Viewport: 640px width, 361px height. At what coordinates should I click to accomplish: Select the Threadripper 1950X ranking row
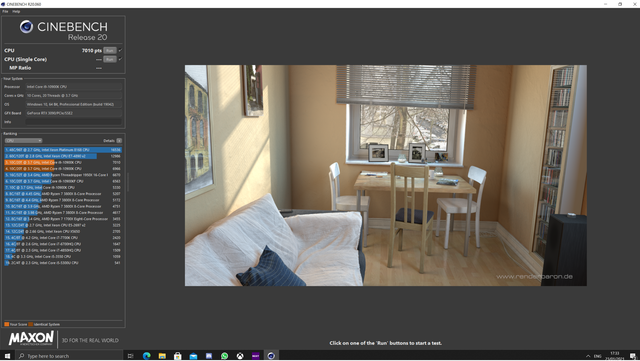coord(63,175)
